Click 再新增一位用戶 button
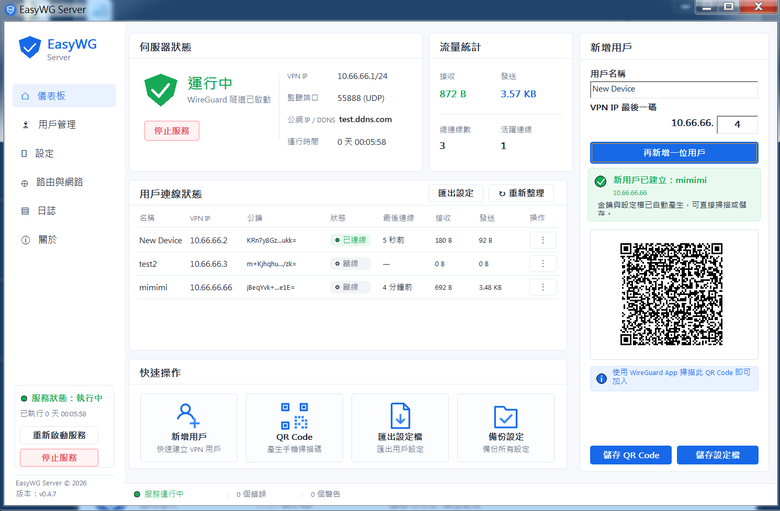This screenshot has width=780, height=511. coord(674,153)
